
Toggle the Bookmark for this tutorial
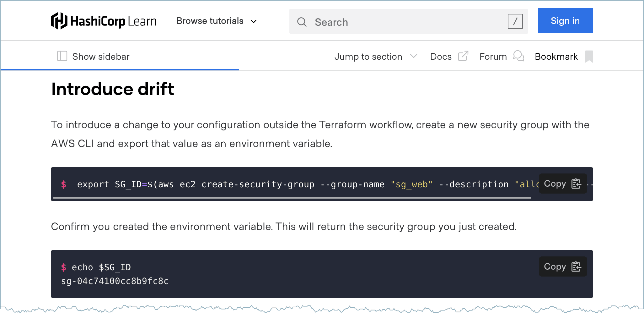point(556,57)
